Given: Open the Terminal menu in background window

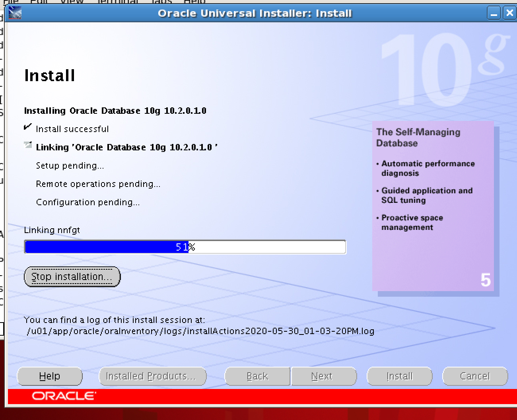Looking at the screenshot, I should point(118,2).
